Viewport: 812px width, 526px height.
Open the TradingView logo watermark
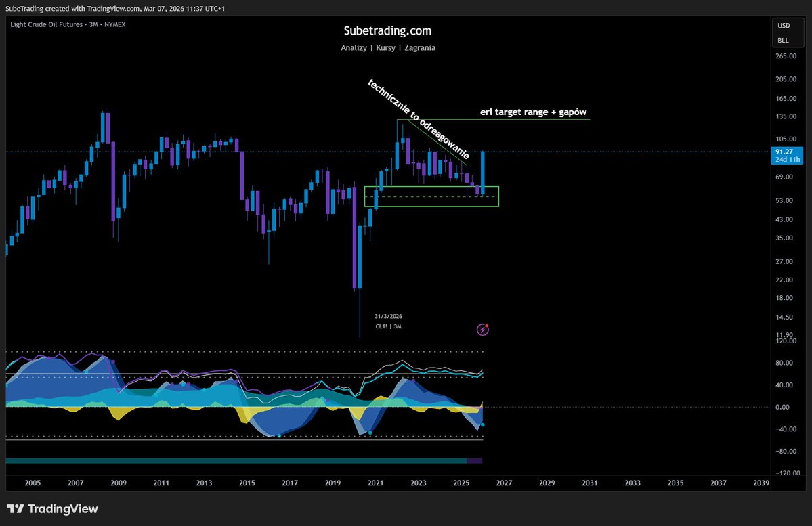click(x=54, y=508)
